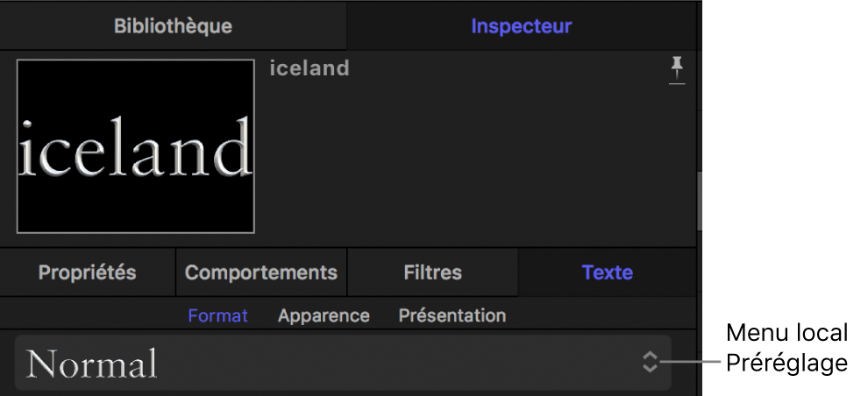Show the Format text pane
This screenshot has height=396, width=868.
pos(218,315)
